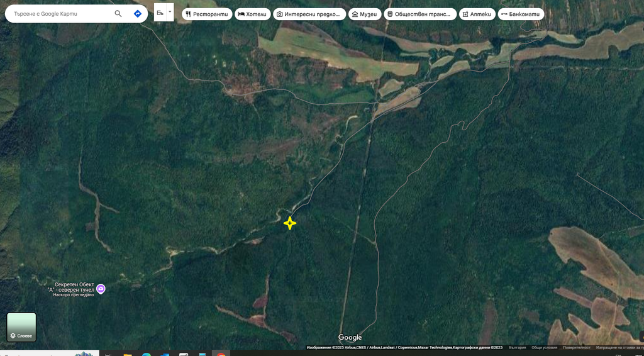
Task: Select the Аптеки chip
Action: click(477, 14)
